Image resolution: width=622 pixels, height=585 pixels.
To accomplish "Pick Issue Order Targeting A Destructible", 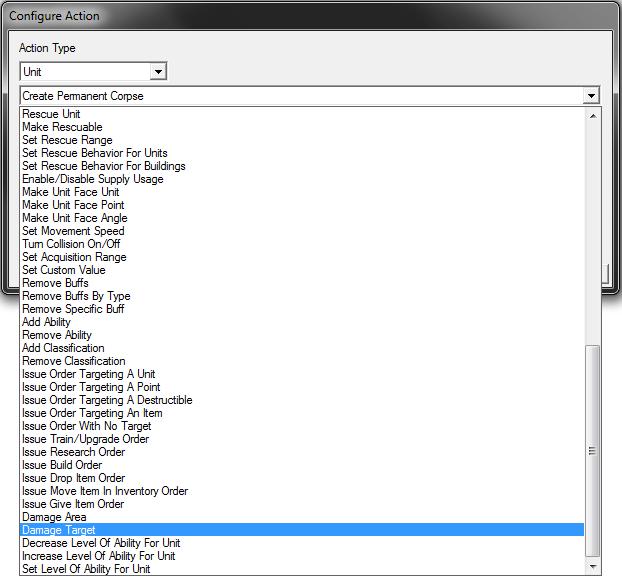I will [x=302, y=400].
